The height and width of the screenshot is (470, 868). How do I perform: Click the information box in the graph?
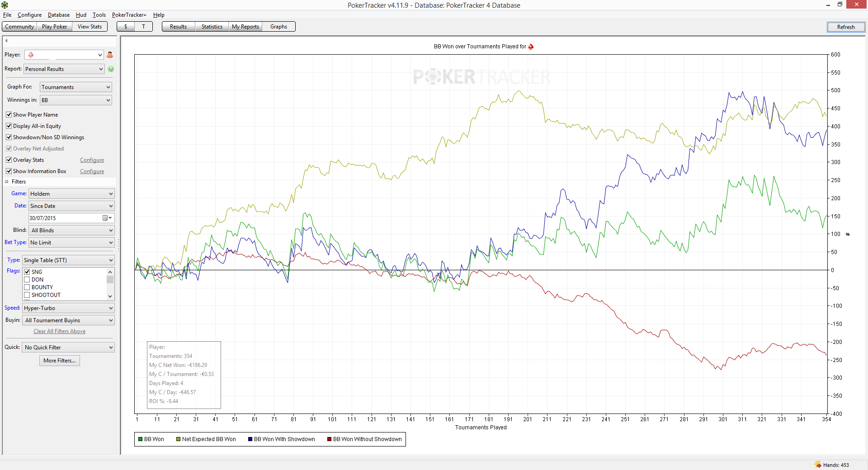coord(184,375)
